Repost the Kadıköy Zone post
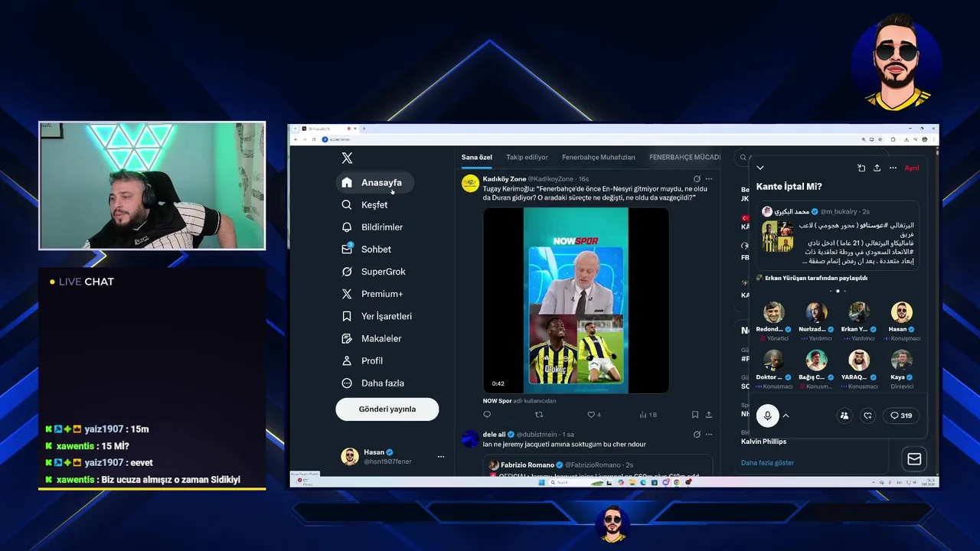The image size is (980, 551). [x=539, y=415]
